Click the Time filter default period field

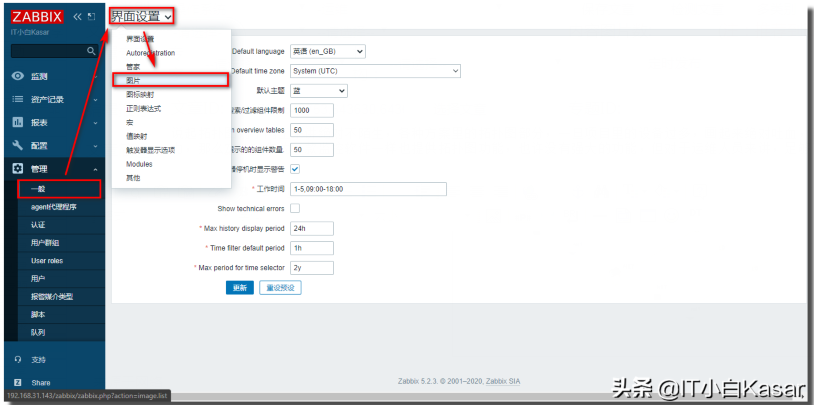(x=312, y=248)
